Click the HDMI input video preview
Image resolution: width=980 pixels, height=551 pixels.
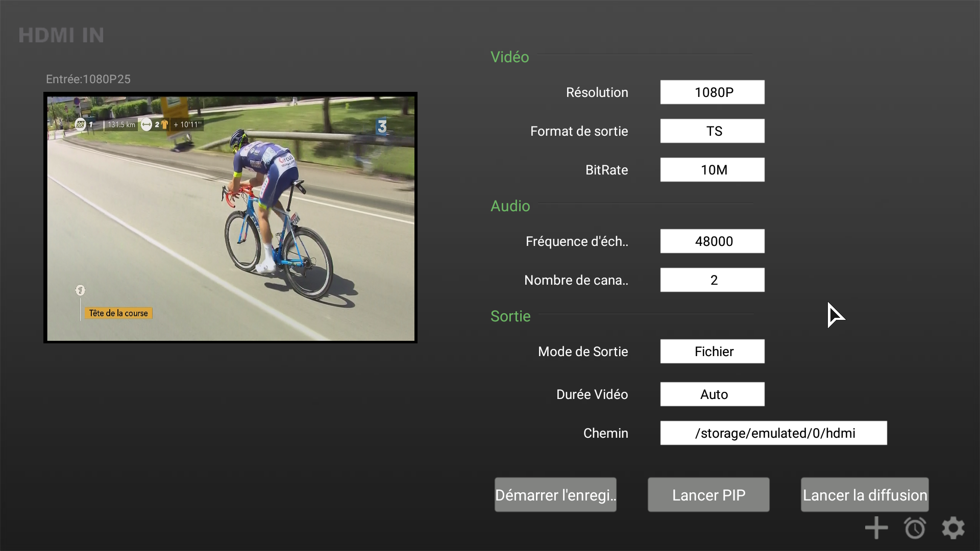coord(230,218)
